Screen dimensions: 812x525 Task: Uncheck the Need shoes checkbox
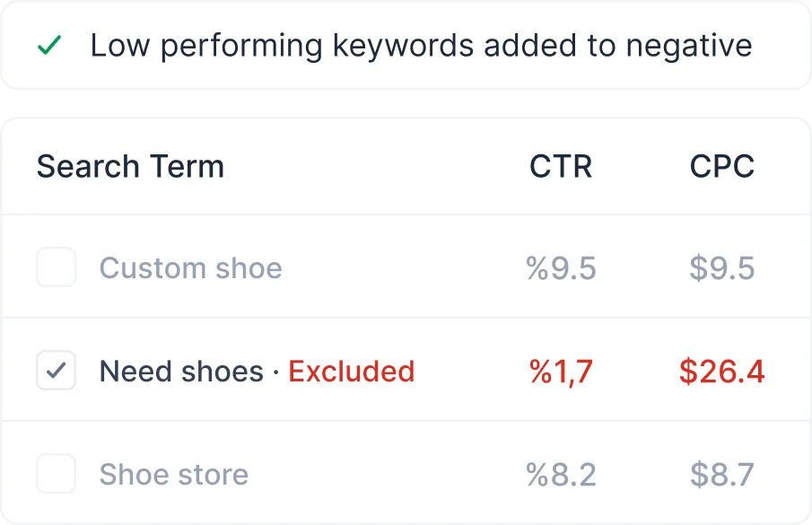pyautogui.click(x=56, y=371)
